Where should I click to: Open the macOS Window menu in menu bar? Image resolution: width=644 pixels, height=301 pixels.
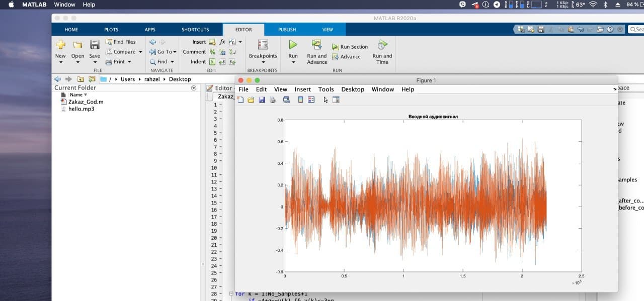tap(64, 5)
